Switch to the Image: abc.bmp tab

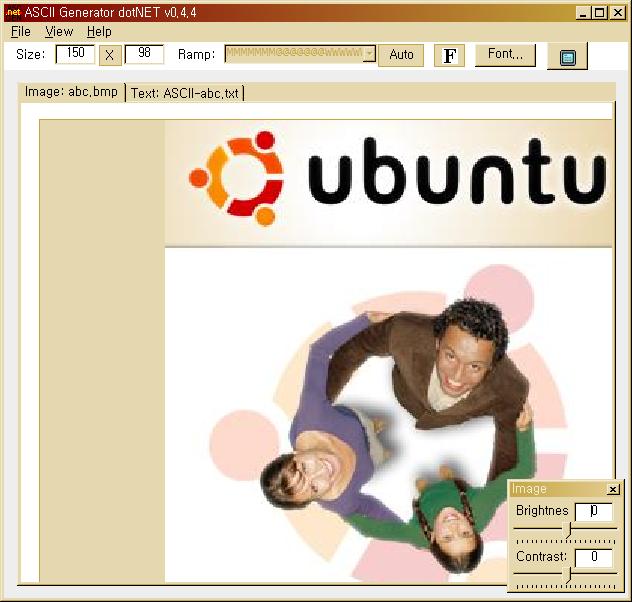71,92
